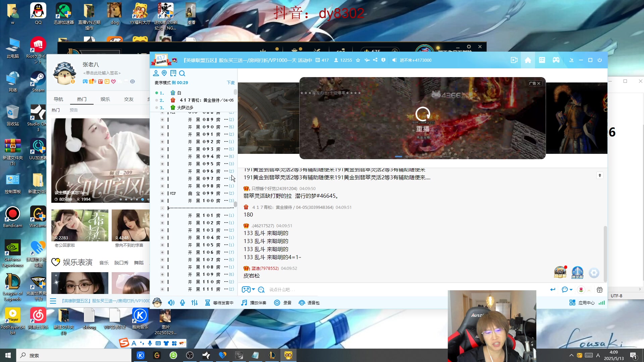The image size is (644, 362).
Task: Toggle the microphone icon in bottom bar
Action: tap(182, 303)
